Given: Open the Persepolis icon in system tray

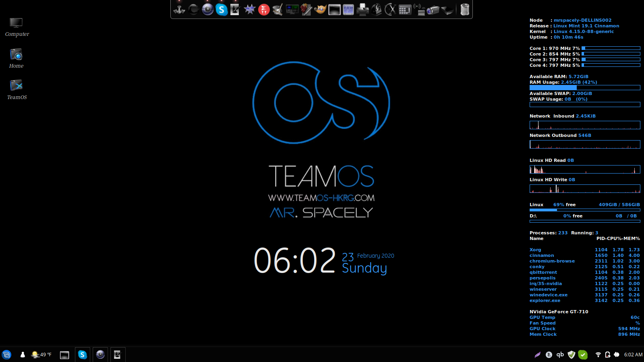Looking at the screenshot, I should [x=549, y=355].
